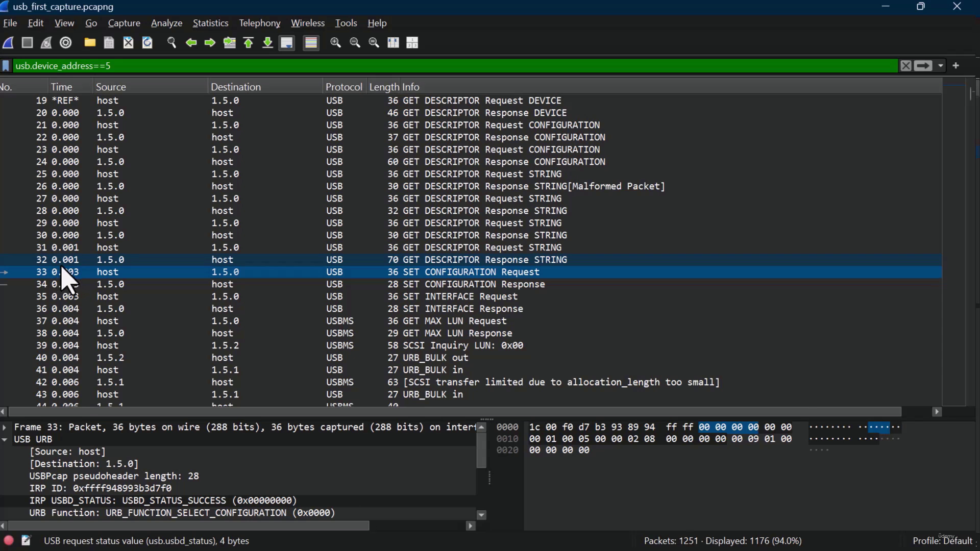Jump to the first packet

click(249, 43)
